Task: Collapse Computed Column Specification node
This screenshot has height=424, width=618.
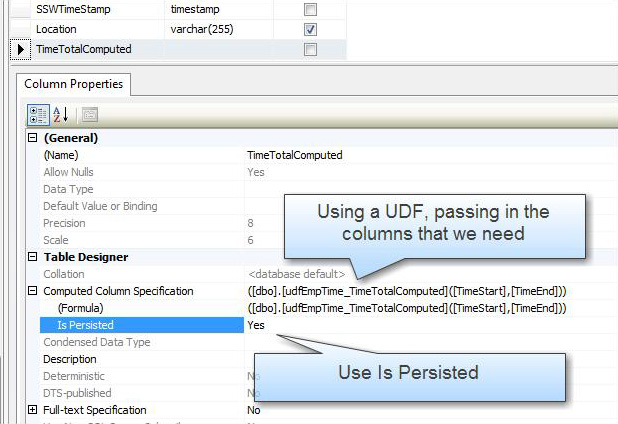Action: (x=32, y=291)
